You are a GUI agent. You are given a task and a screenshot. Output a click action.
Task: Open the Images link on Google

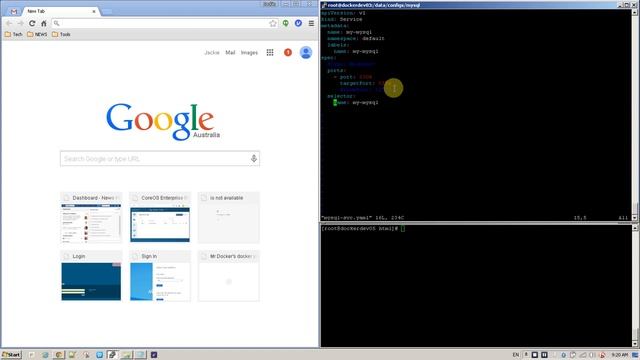pyautogui.click(x=249, y=53)
